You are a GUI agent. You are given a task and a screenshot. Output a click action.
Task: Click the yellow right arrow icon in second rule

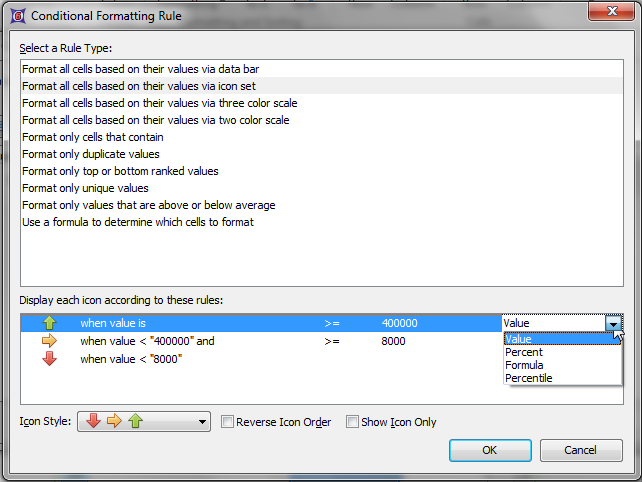pyautogui.click(x=50, y=341)
